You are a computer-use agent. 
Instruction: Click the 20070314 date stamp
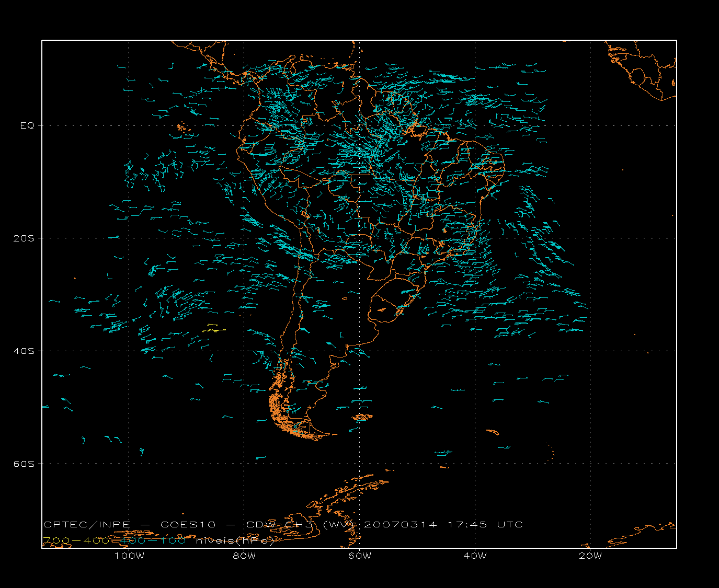(400, 525)
